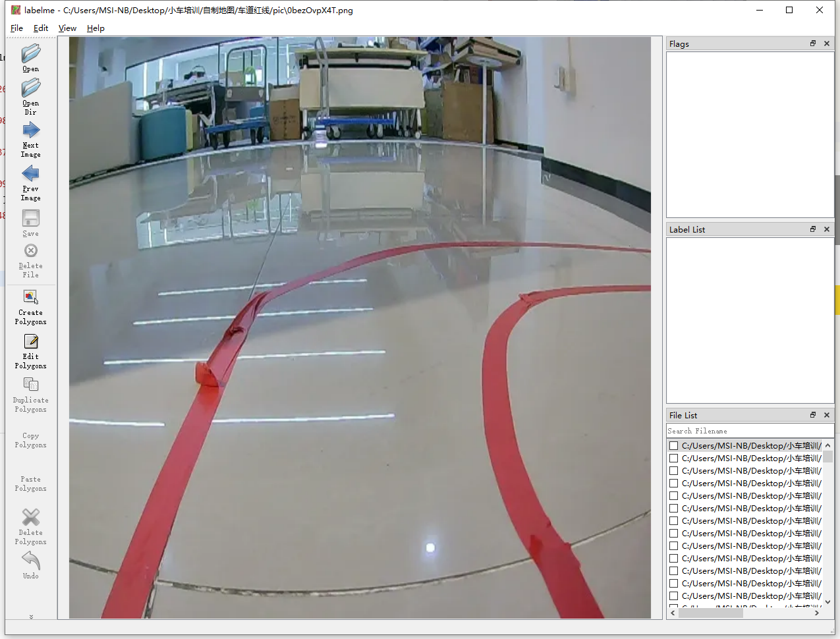Screen dimensions: 840x639
Task: Open the View menu
Action: [67, 28]
